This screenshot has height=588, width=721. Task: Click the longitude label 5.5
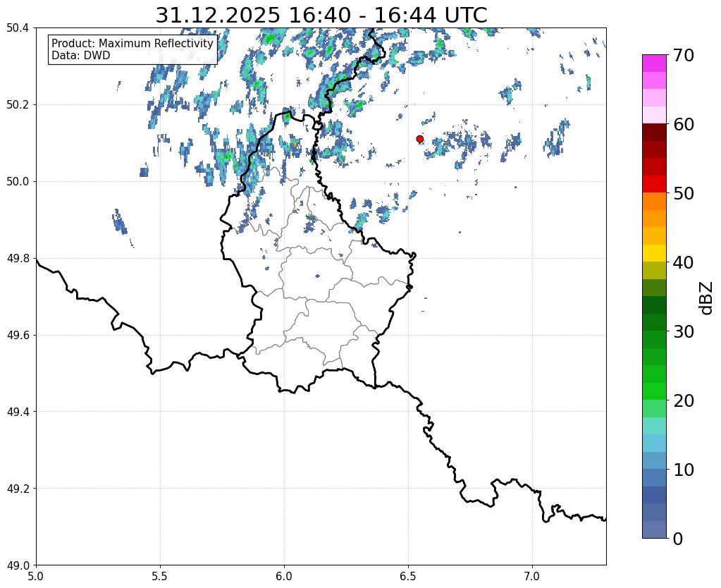pos(160,576)
